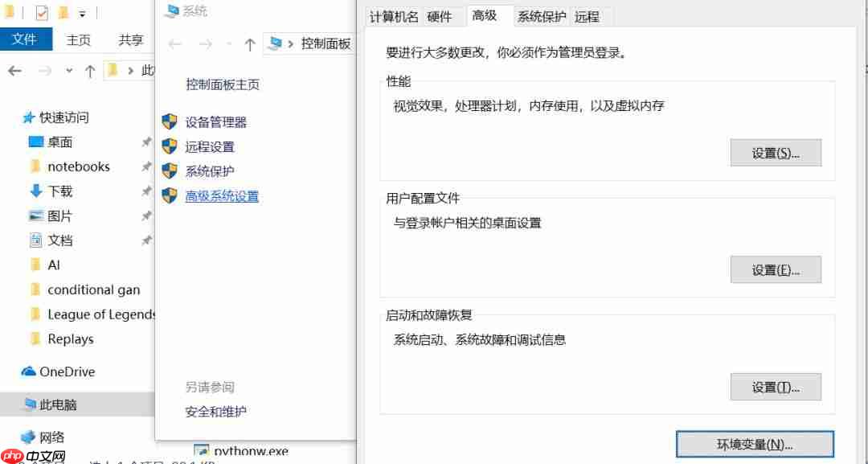
Task: Click the 环境变量(N) button
Action: [754, 445]
